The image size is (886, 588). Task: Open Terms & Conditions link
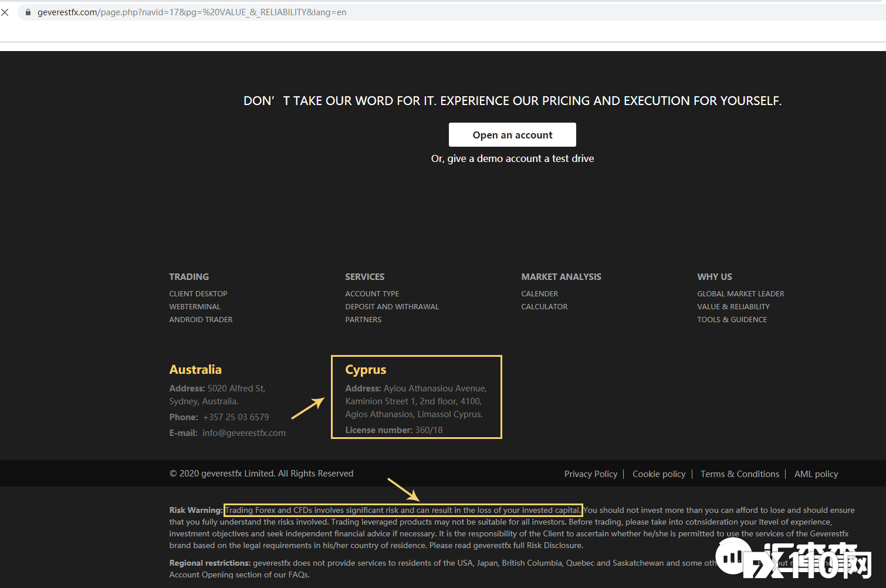[x=739, y=474]
